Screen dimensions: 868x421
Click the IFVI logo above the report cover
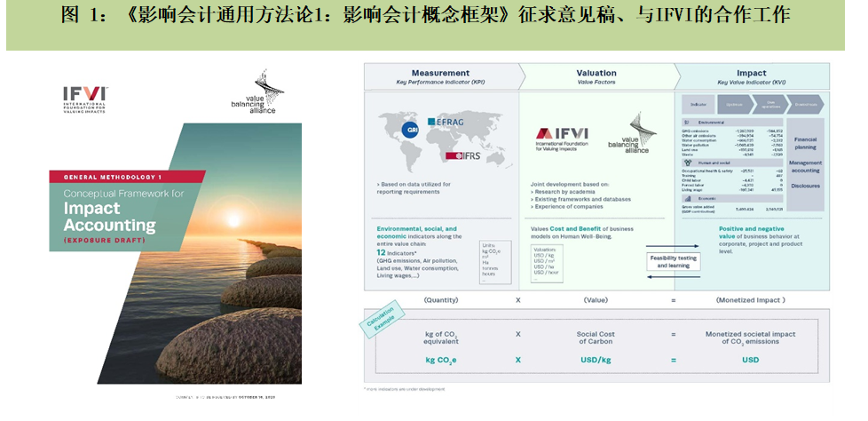click(85, 99)
